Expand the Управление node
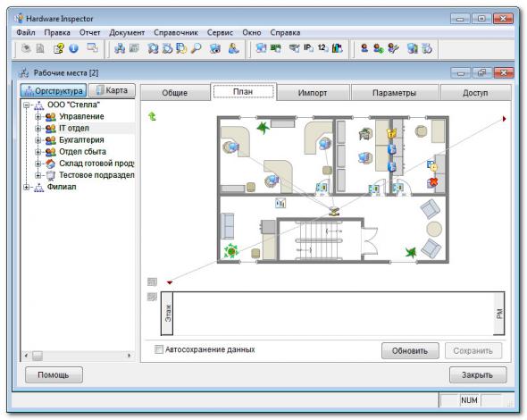This screenshot has width=527, height=420. click(38, 117)
